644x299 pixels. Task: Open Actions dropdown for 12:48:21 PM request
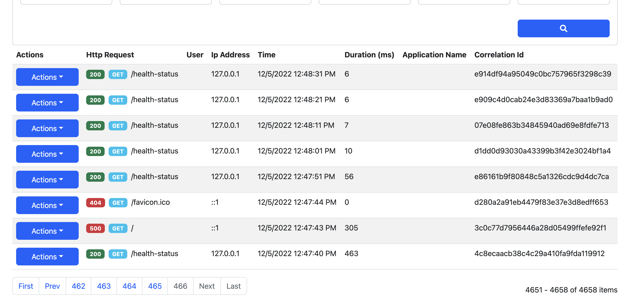point(47,102)
